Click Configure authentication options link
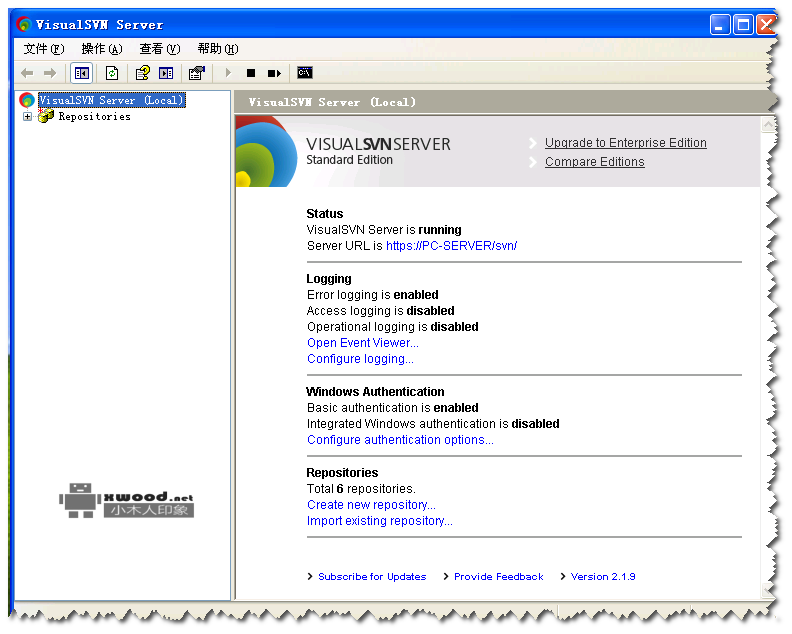 [x=400, y=440]
